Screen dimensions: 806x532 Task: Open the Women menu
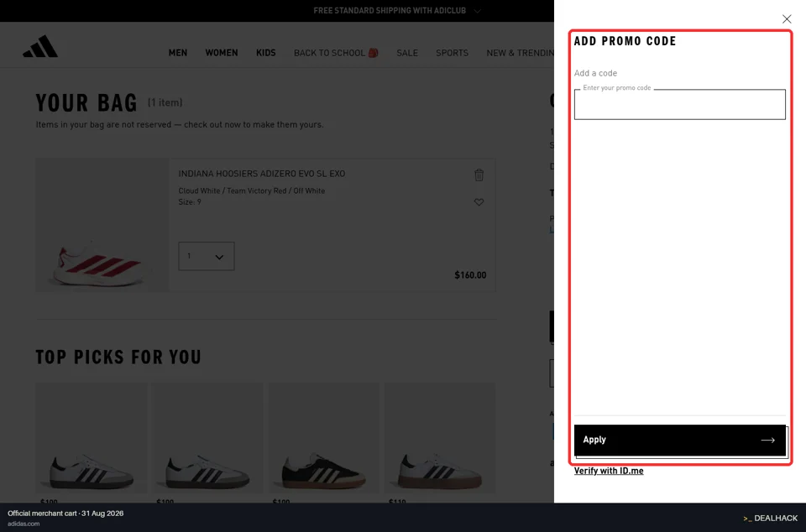tap(222, 53)
